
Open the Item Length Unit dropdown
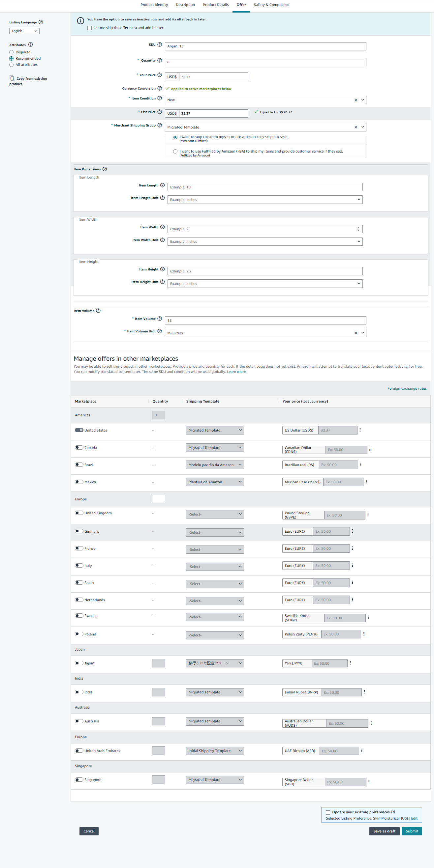[x=265, y=200]
